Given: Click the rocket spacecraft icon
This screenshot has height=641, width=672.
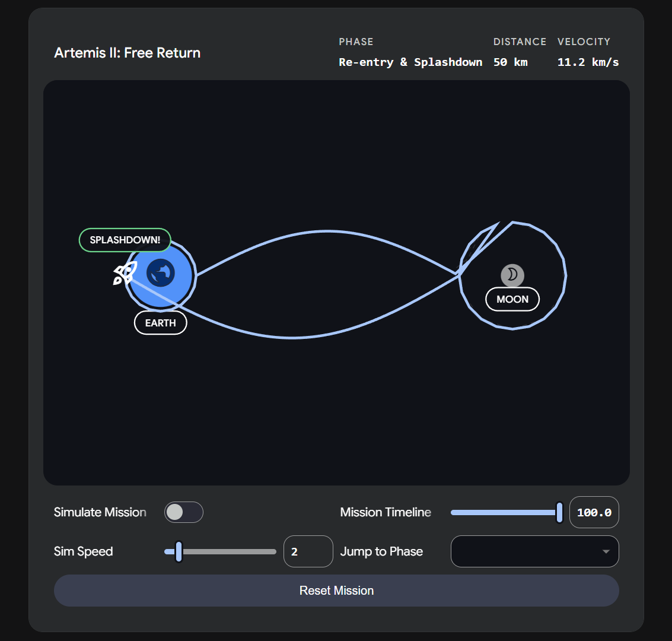Looking at the screenshot, I should (125, 273).
